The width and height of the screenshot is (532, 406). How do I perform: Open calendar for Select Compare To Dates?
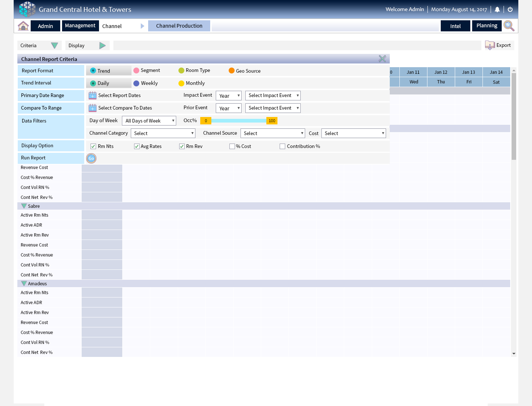pos(92,108)
